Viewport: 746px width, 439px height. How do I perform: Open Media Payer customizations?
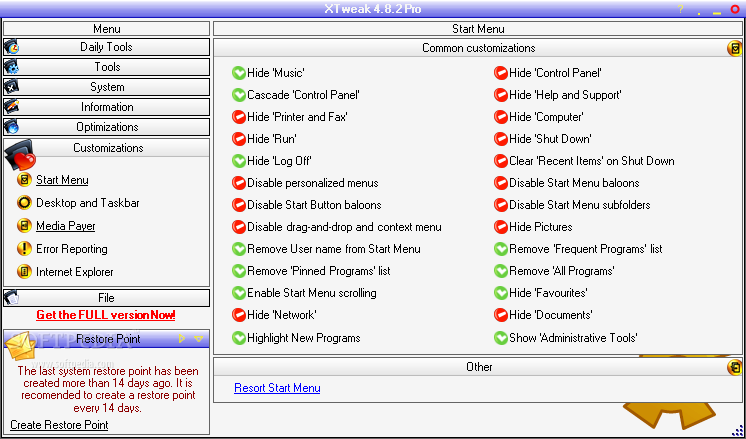tap(66, 226)
